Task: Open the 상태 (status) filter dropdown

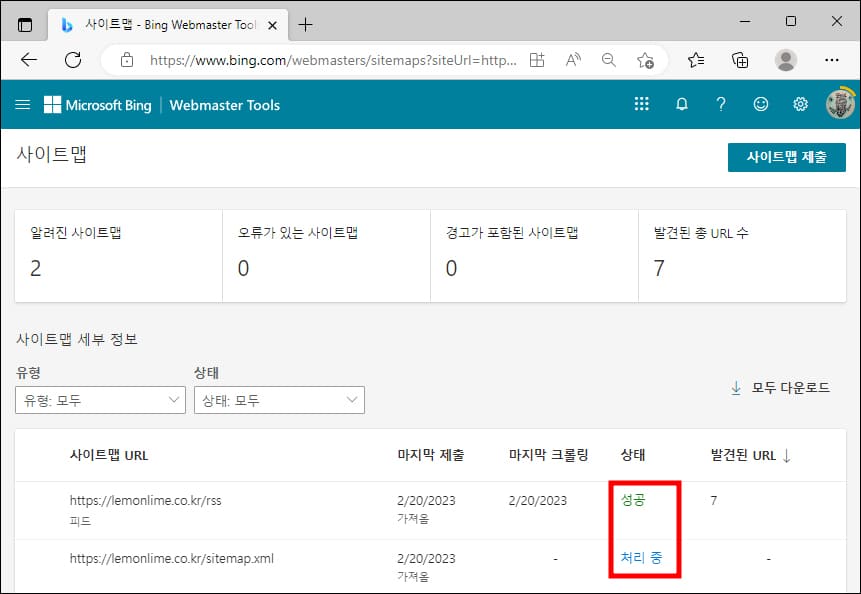Action: click(279, 400)
